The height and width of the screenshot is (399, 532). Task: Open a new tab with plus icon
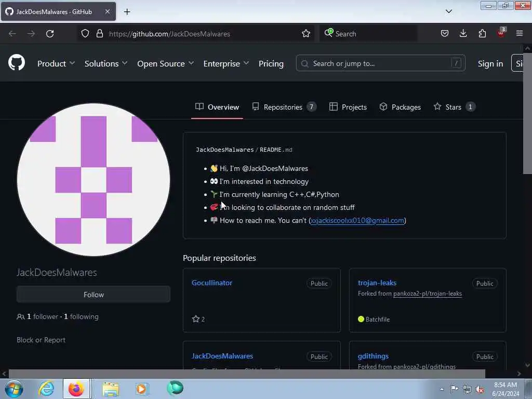pyautogui.click(x=127, y=12)
